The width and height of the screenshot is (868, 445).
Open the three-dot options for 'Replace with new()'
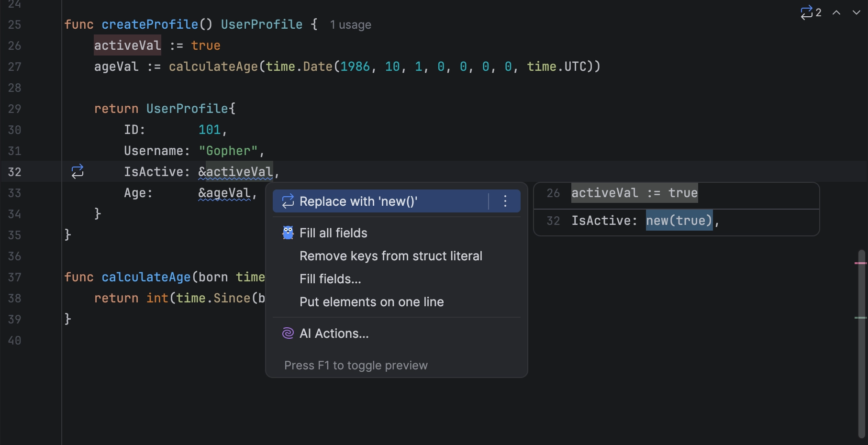[x=505, y=201]
